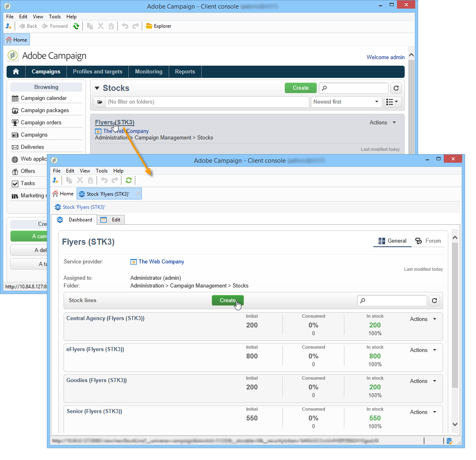Click the redo icon in the rear window toolbar
The width and height of the screenshot is (476, 460).
tap(135, 26)
